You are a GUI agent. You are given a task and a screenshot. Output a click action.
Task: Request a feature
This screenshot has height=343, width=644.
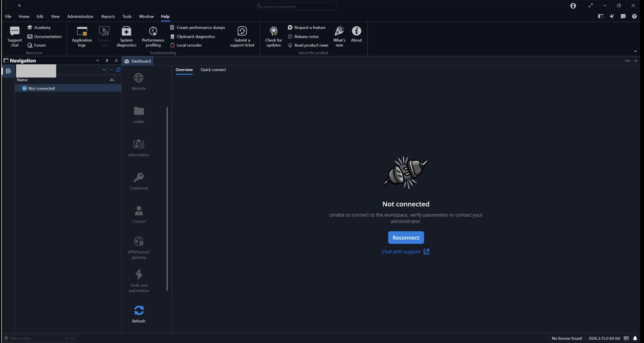point(307,27)
